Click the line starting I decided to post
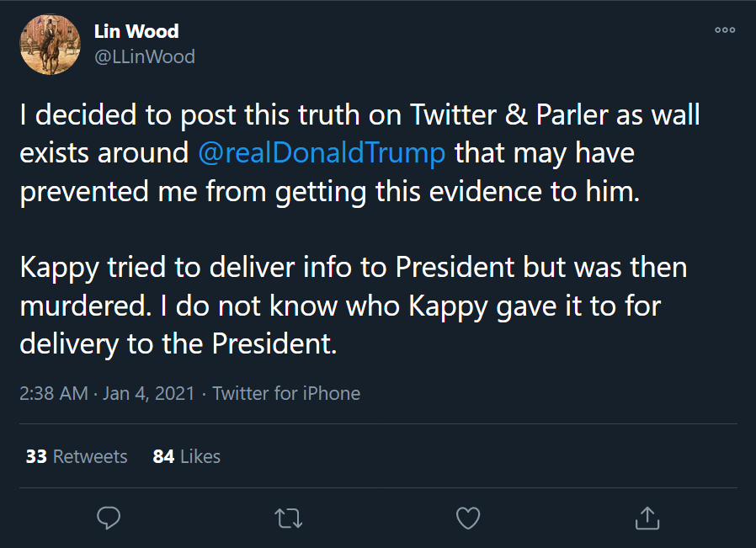The height and width of the screenshot is (548, 756). coord(359,115)
